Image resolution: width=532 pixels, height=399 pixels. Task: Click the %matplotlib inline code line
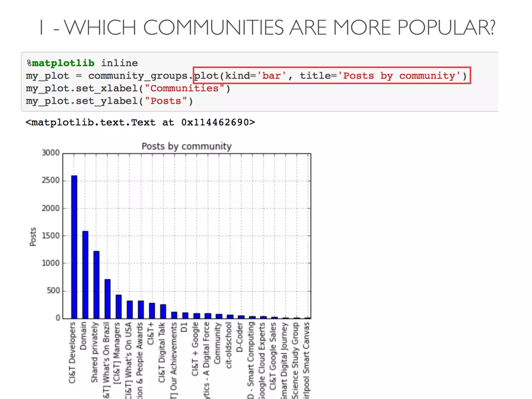pos(82,63)
